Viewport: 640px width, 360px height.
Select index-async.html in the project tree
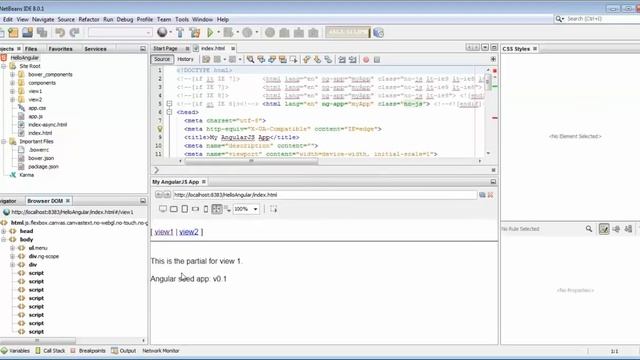[x=47, y=125]
